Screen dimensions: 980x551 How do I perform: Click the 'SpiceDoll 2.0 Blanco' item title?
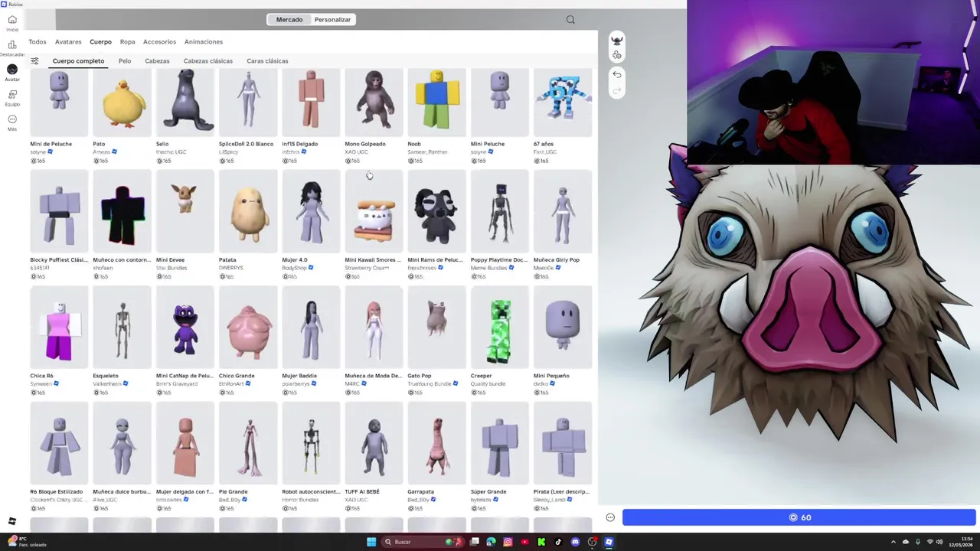click(x=246, y=144)
